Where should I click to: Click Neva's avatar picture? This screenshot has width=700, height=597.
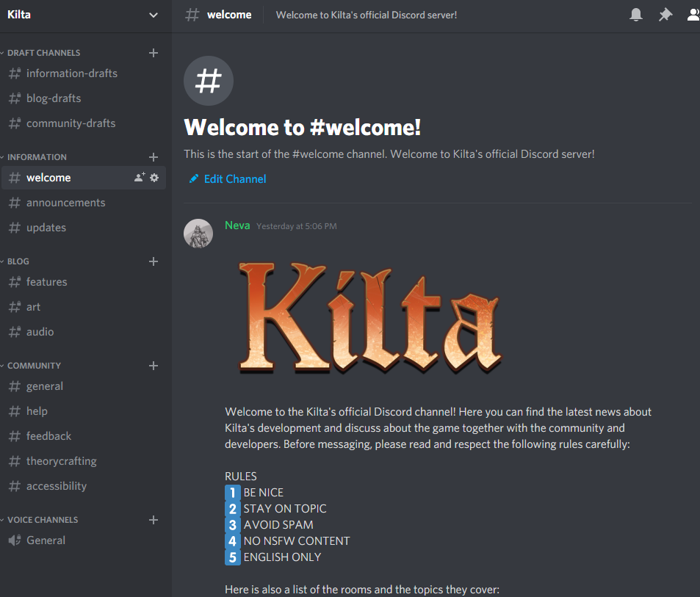[198, 234]
